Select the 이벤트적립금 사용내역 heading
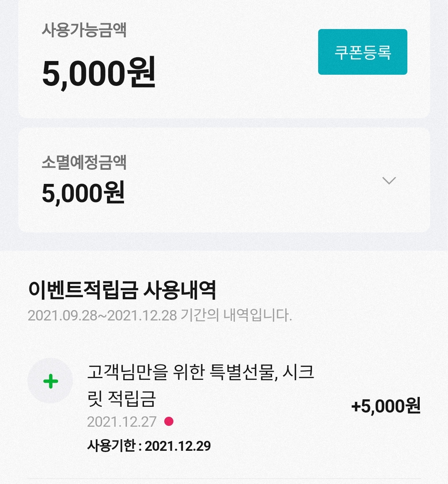This screenshot has width=448, height=484. pos(122,290)
